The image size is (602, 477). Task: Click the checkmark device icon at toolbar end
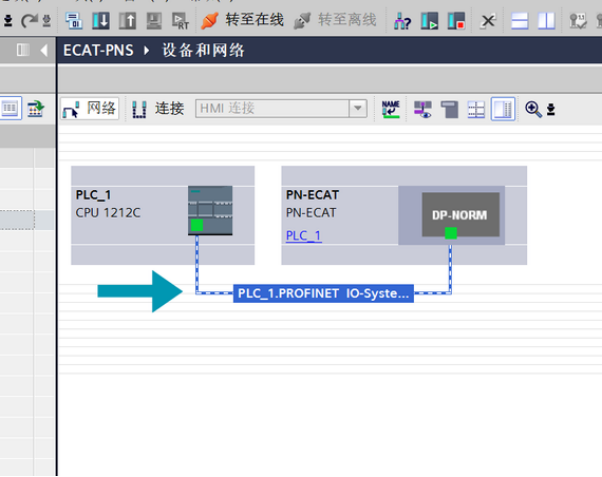[x=577, y=21]
